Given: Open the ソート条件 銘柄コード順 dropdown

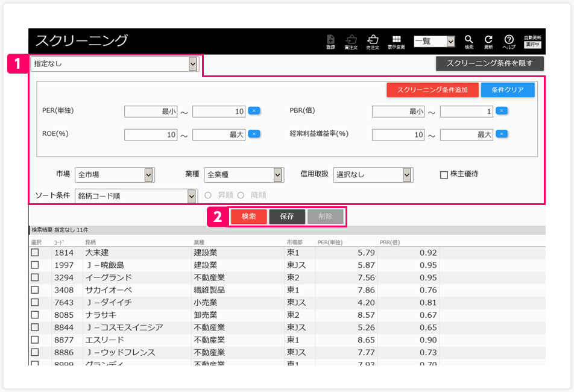Looking at the screenshot, I should 136,196.
